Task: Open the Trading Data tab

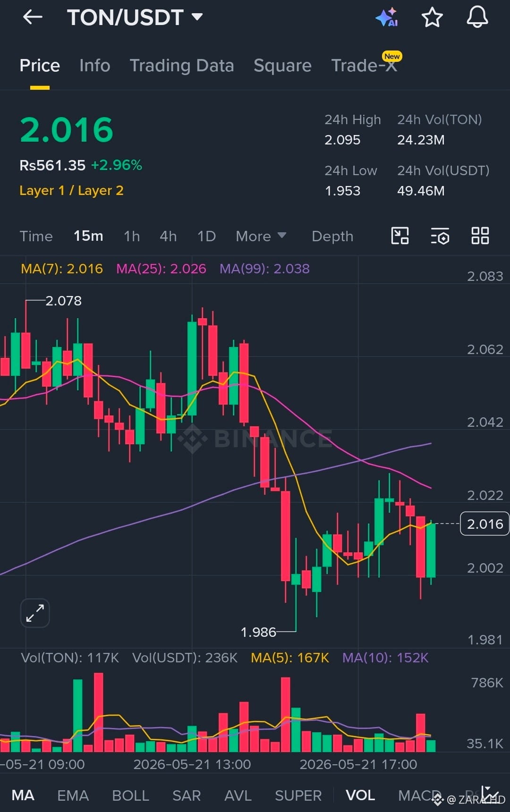Action: click(x=182, y=66)
